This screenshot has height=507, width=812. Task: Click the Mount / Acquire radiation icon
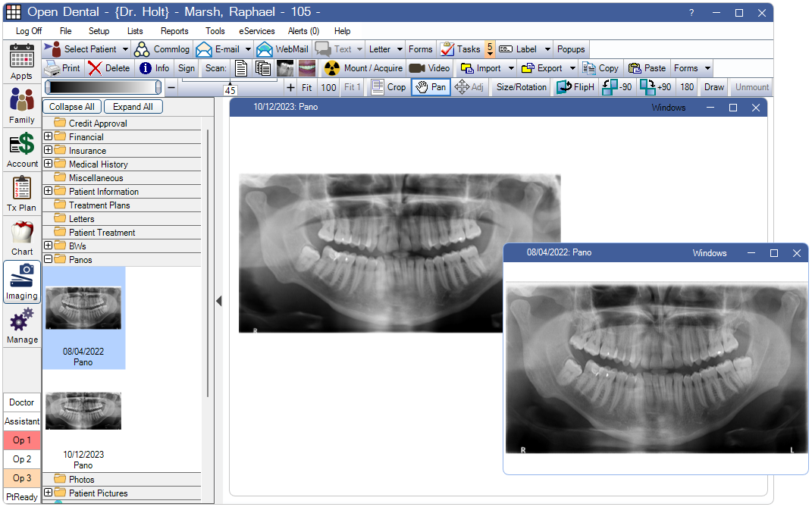click(331, 68)
